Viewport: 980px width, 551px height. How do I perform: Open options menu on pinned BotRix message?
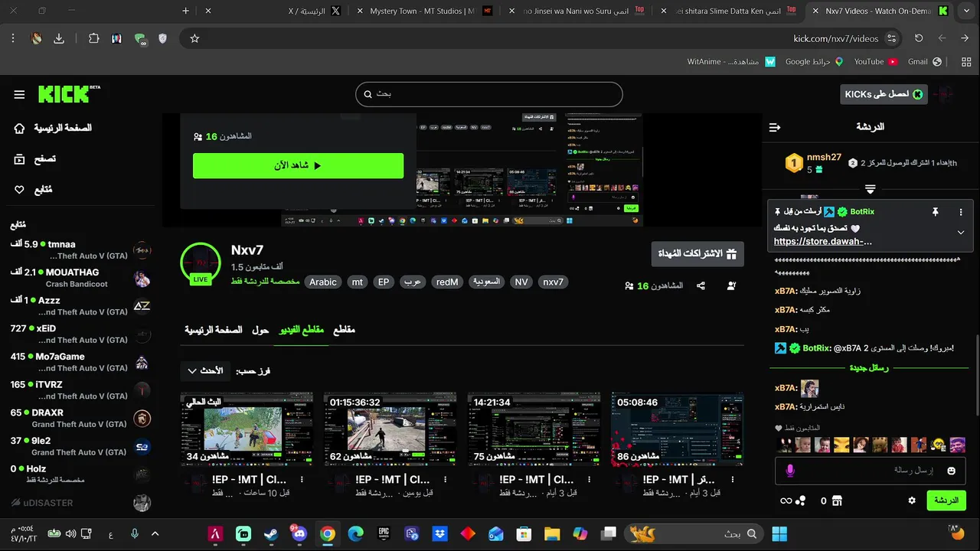point(961,212)
